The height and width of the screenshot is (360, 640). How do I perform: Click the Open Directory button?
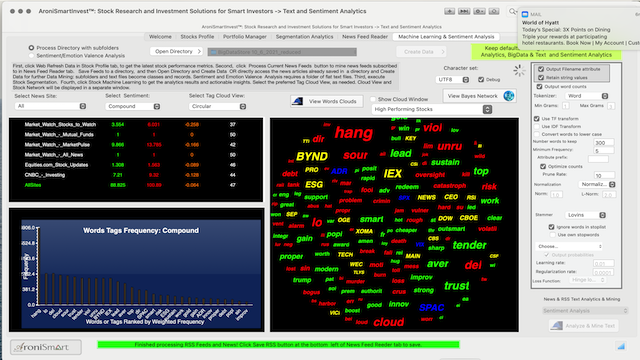coord(176,51)
